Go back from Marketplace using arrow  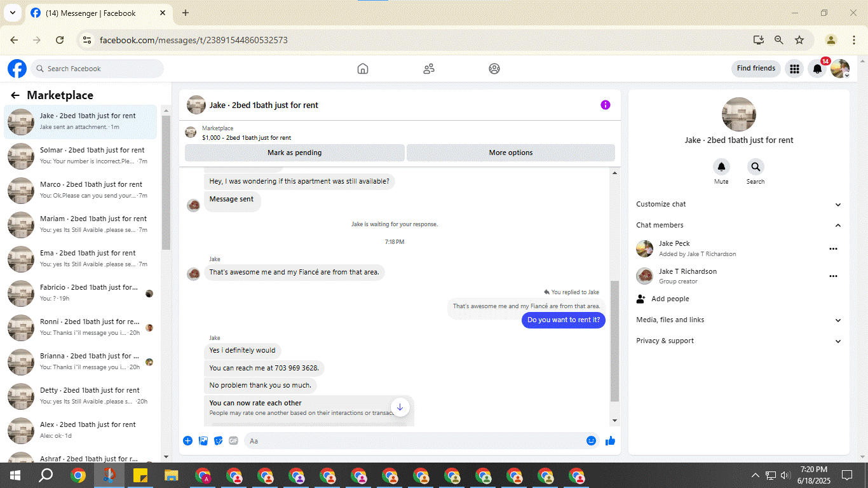click(15, 95)
